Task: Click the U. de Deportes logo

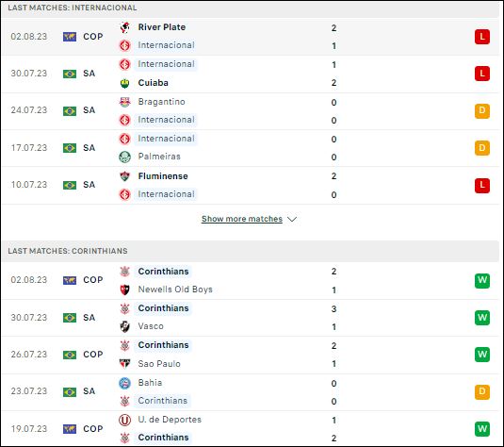Action: pyautogui.click(x=124, y=420)
